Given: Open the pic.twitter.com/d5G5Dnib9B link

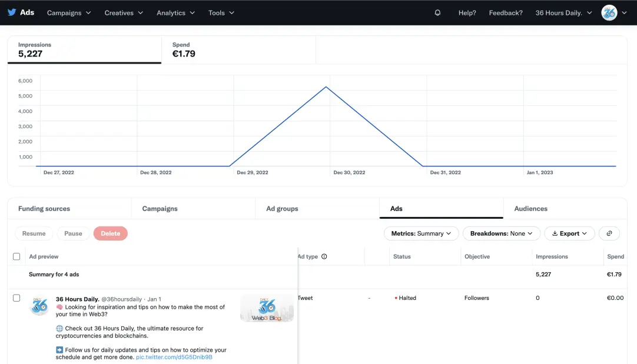Looking at the screenshot, I should tap(174, 357).
